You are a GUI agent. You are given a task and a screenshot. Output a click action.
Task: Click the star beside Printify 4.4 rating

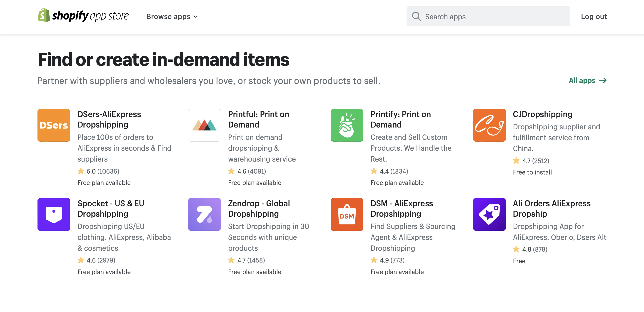(374, 171)
